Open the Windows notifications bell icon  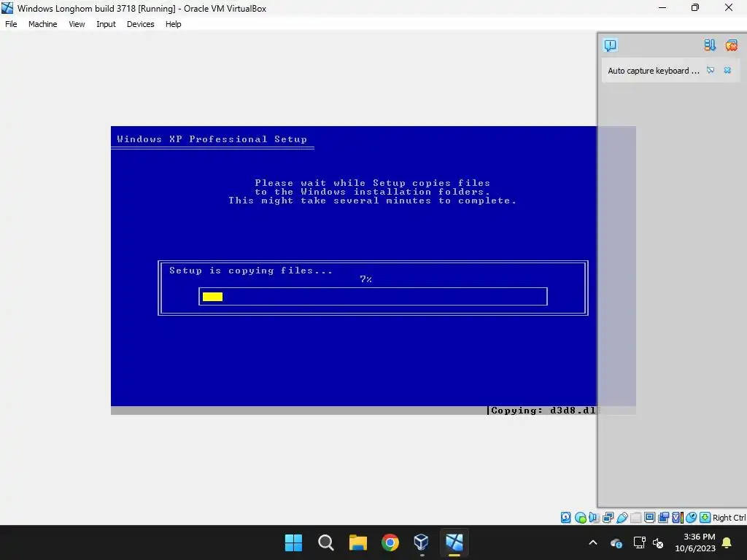727,542
